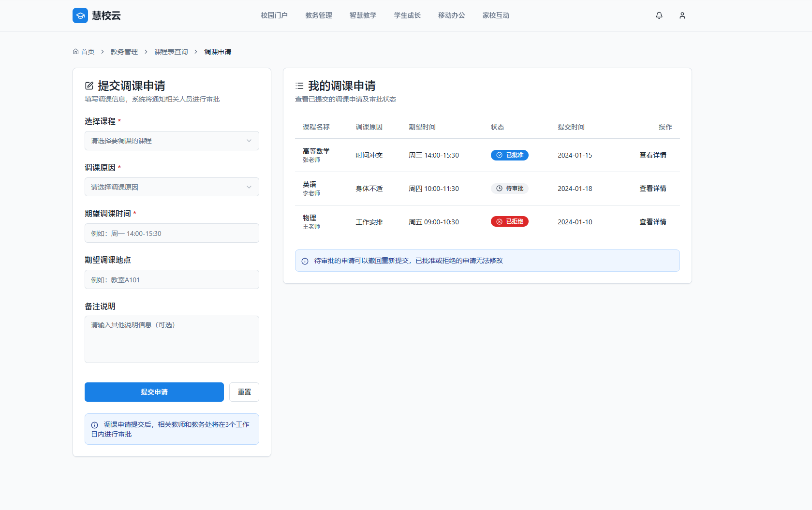This screenshot has width=812, height=510.
Task: Click 课程名称 column header
Action: [x=316, y=127]
